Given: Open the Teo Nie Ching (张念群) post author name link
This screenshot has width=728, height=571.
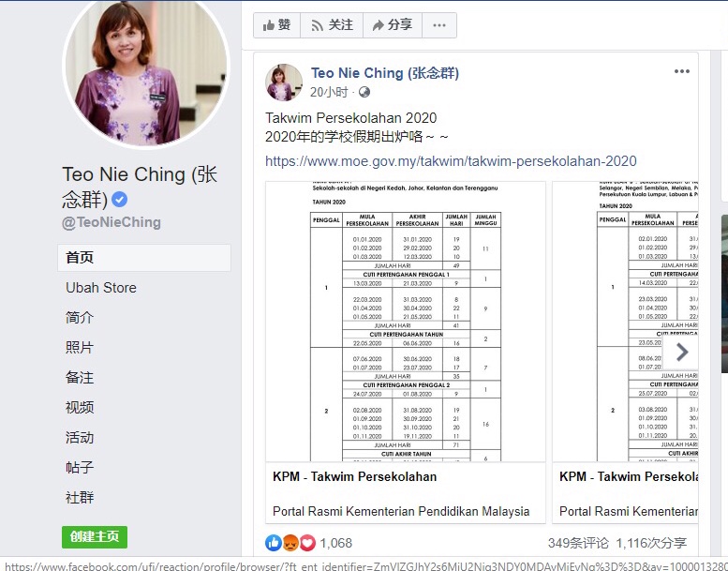Looking at the screenshot, I should [x=385, y=73].
